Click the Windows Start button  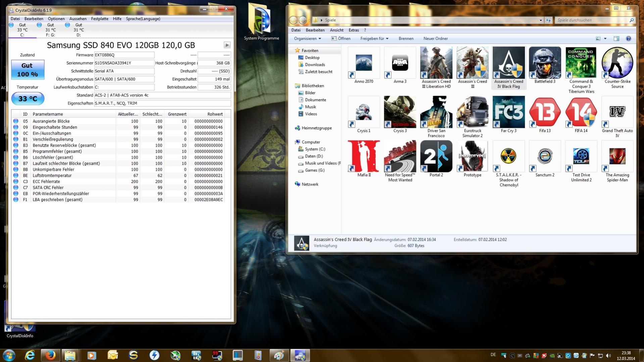click(9, 355)
